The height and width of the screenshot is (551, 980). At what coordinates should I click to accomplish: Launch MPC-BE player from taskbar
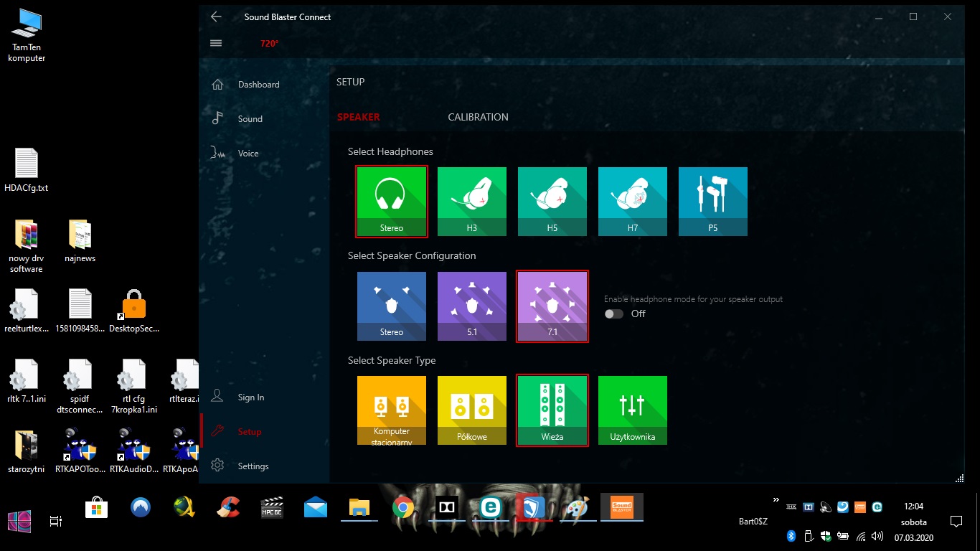272,508
